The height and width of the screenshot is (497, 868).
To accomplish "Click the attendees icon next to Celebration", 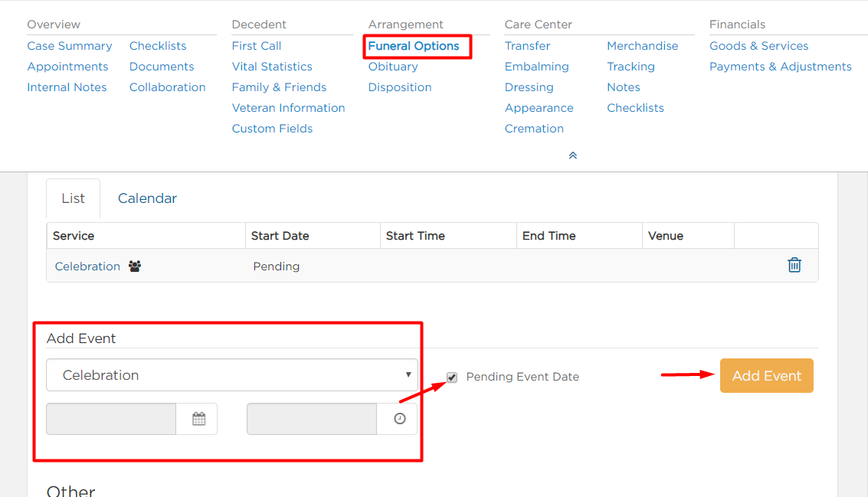I will point(135,266).
